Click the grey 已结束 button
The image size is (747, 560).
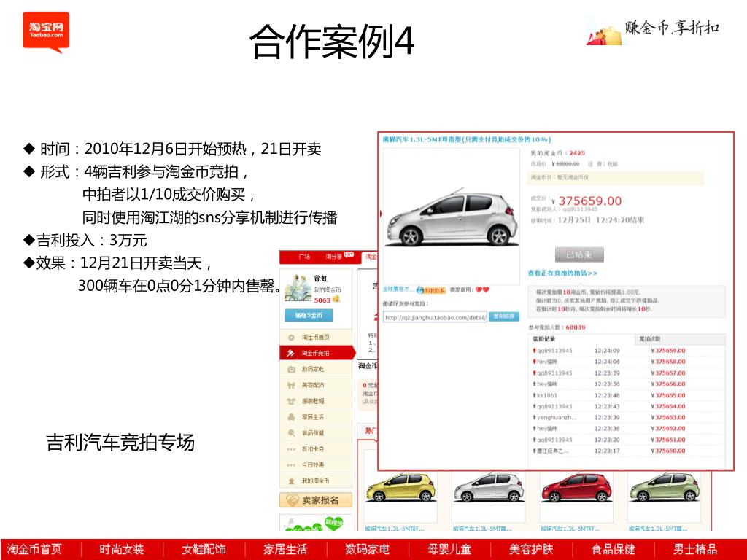(579, 254)
